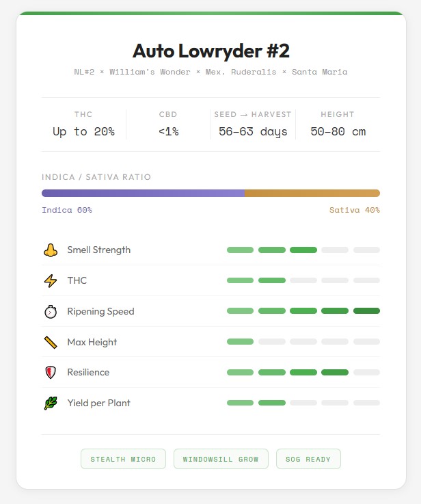Click the 56–63 days harvest value
This screenshot has height=504, width=421.
[x=253, y=131]
